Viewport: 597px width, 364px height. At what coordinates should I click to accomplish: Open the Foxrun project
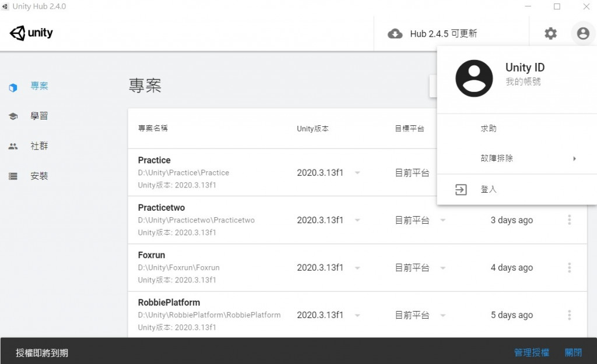tap(152, 255)
